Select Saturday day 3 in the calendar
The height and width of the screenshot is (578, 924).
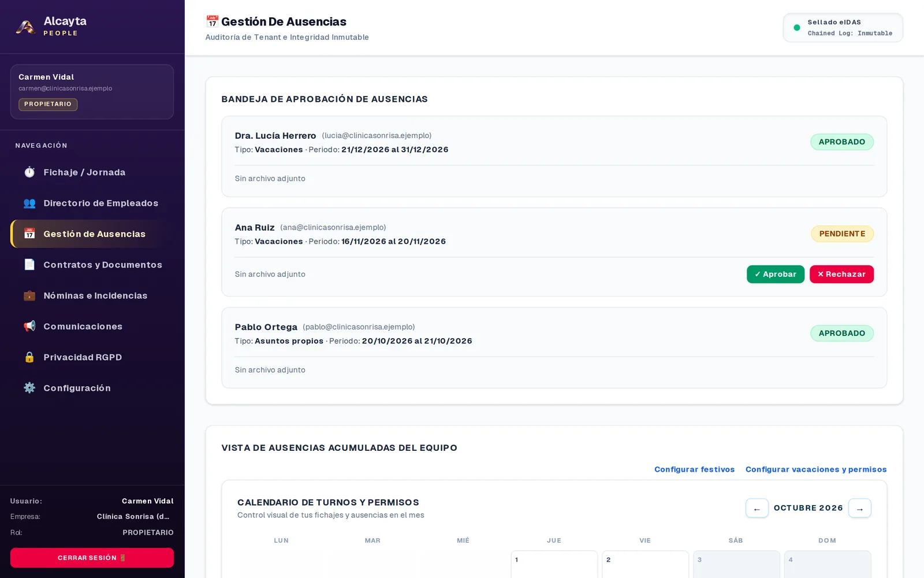click(736, 564)
